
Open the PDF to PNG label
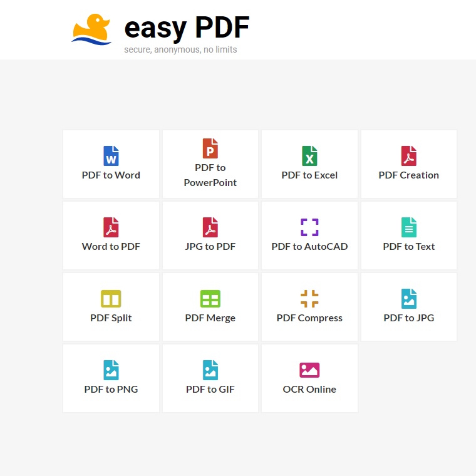point(111,389)
